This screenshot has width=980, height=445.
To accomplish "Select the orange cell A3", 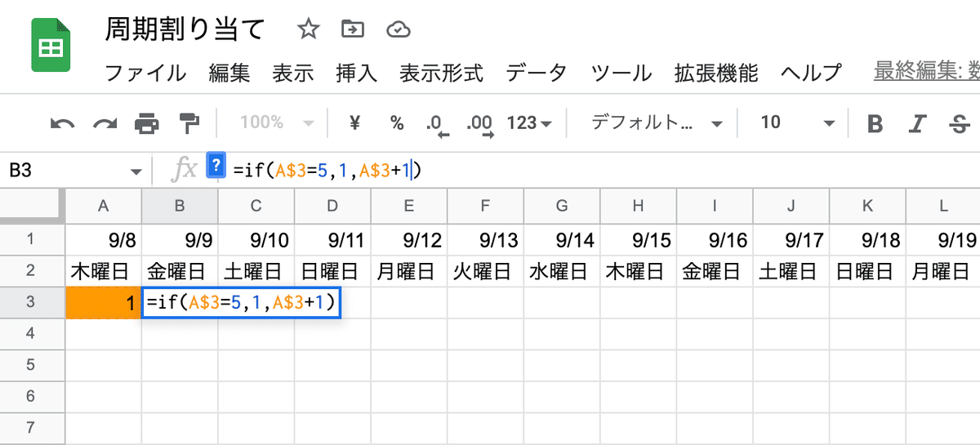I will pyautogui.click(x=103, y=303).
